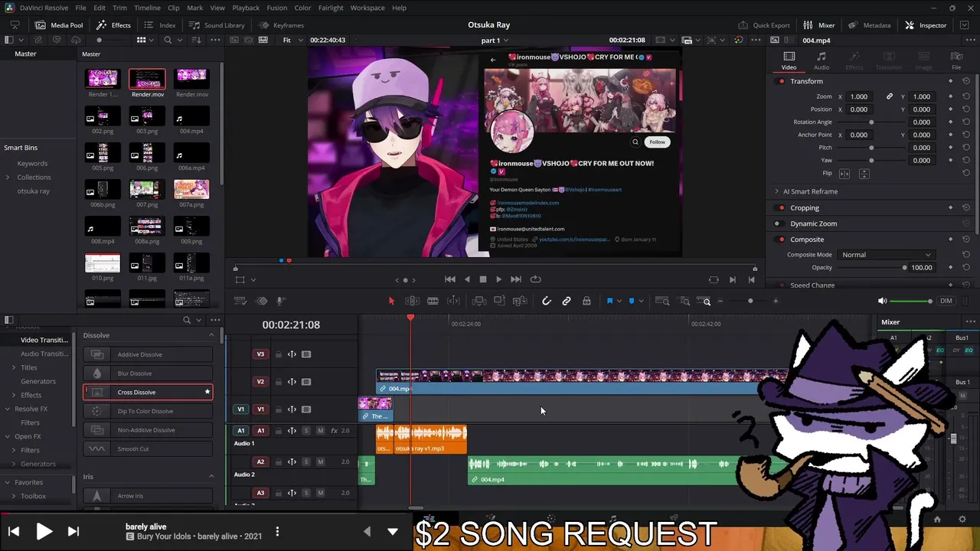Screen dimensions: 980x551
Task: Open the Fairlight menu
Action: pos(331,8)
